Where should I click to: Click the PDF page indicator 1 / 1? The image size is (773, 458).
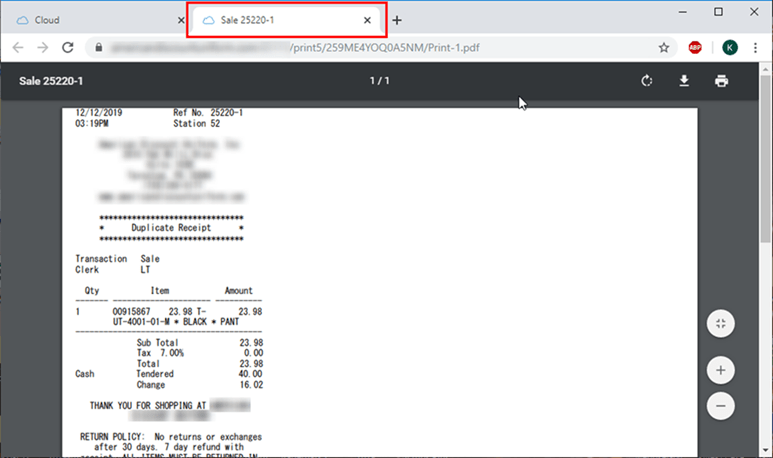[380, 81]
